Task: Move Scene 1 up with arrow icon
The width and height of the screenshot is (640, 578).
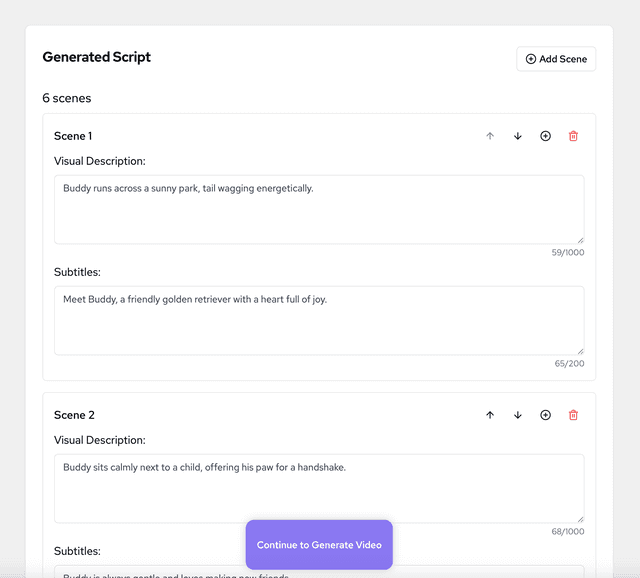Action: [490, 136]
